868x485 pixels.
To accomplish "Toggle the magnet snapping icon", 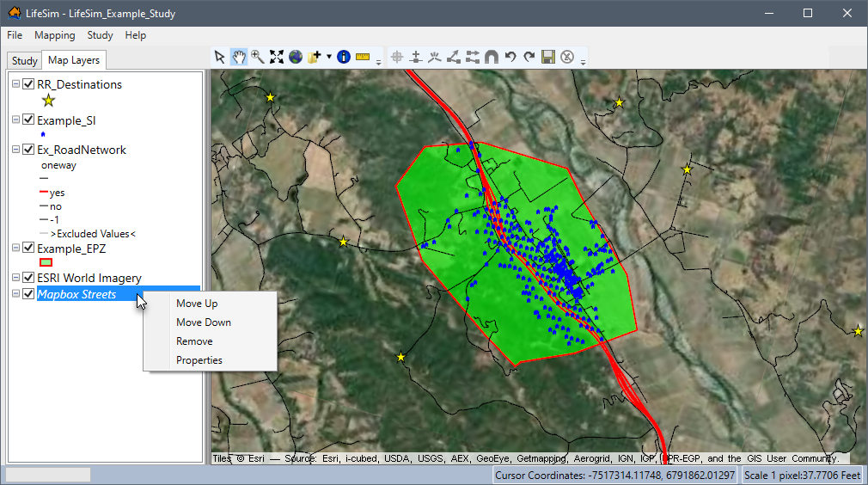I will [491, 57].
